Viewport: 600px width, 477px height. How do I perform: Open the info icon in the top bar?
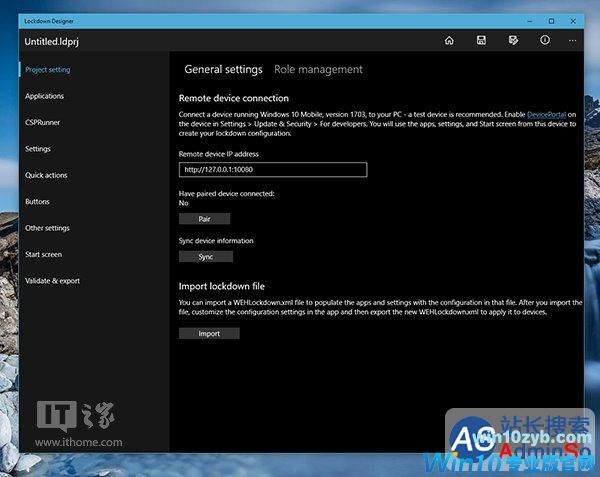(x=545, y=41)
